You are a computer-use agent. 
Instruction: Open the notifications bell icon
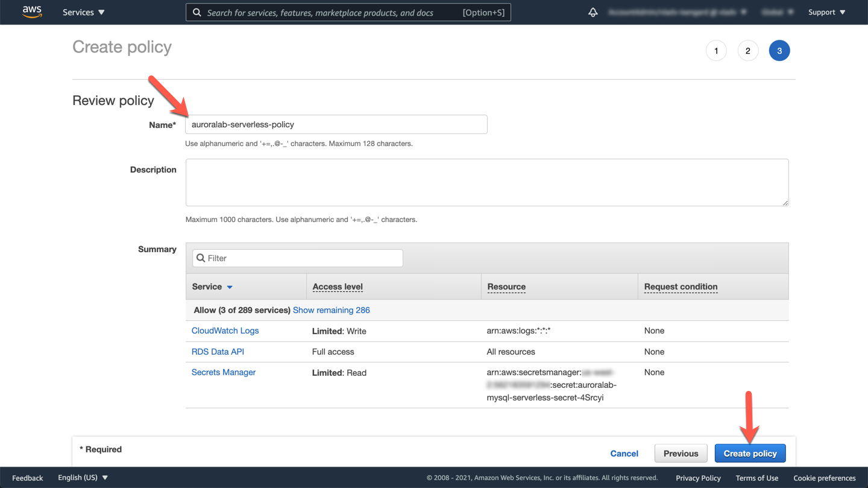click(593, 12)
